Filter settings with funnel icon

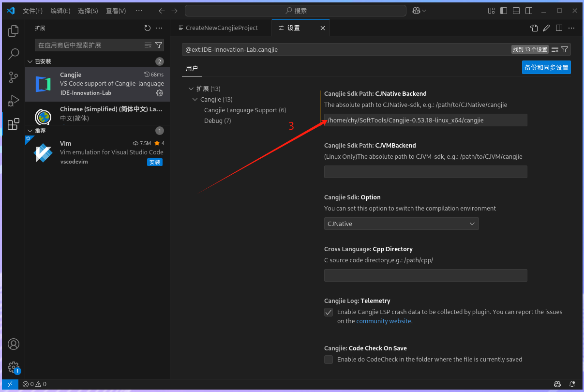564,49
